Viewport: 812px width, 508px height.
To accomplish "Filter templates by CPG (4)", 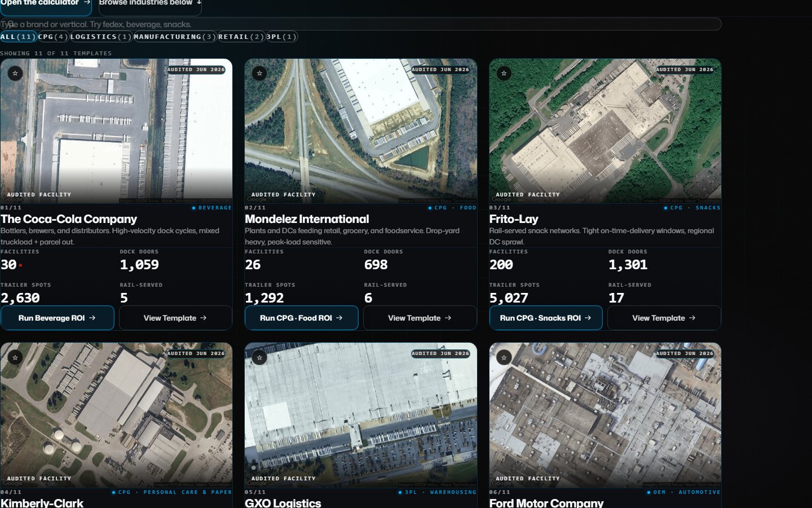I will tap(53, 37).
